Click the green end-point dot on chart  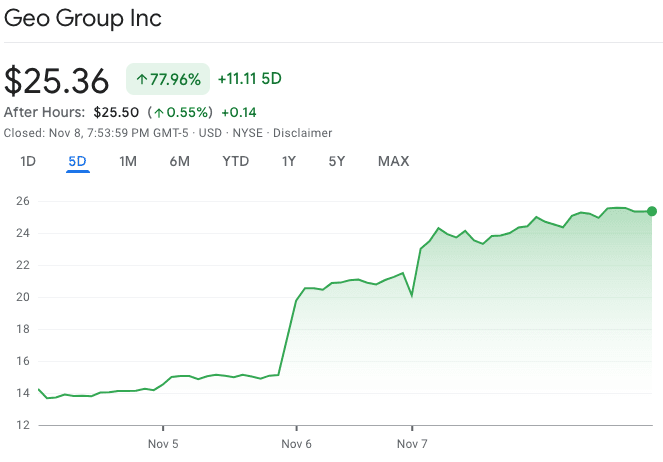tap(652, 211)
